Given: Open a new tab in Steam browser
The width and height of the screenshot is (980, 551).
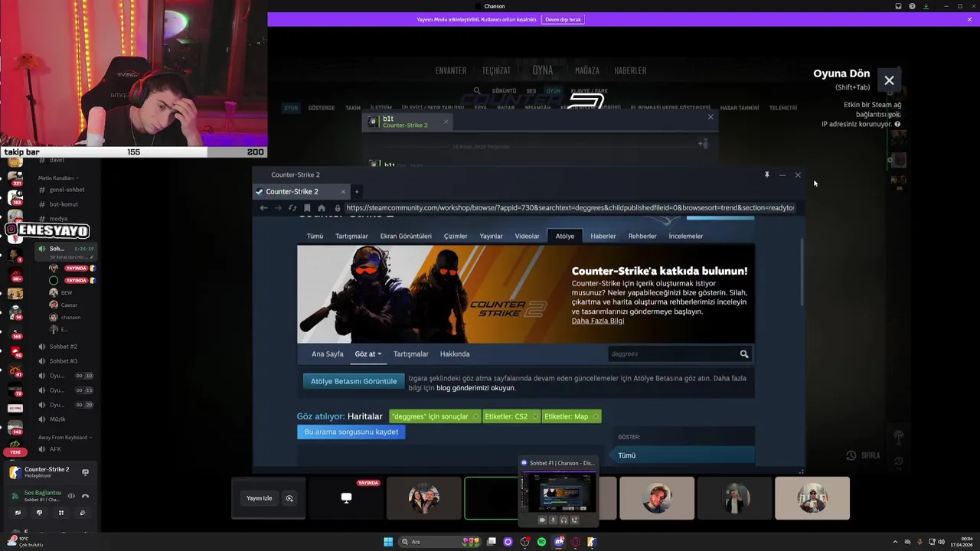Looking at the screenshot, I should click(356, 191).
